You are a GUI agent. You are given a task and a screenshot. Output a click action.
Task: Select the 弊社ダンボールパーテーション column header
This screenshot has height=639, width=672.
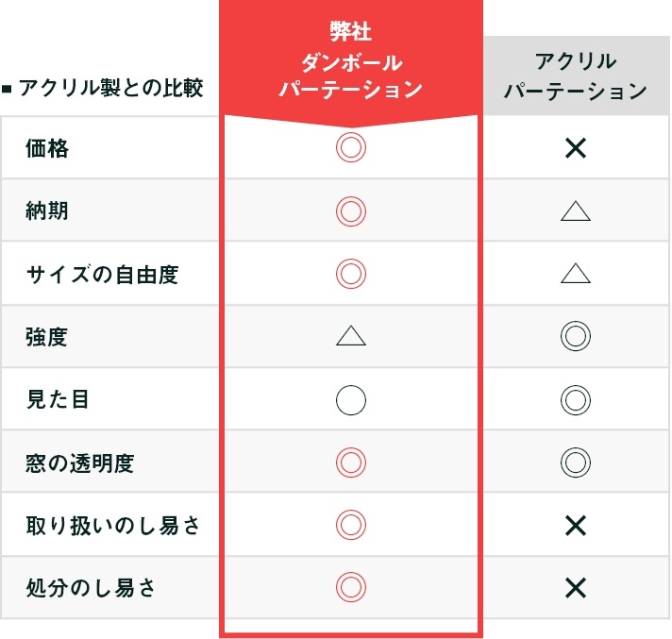tap(350, 62)
